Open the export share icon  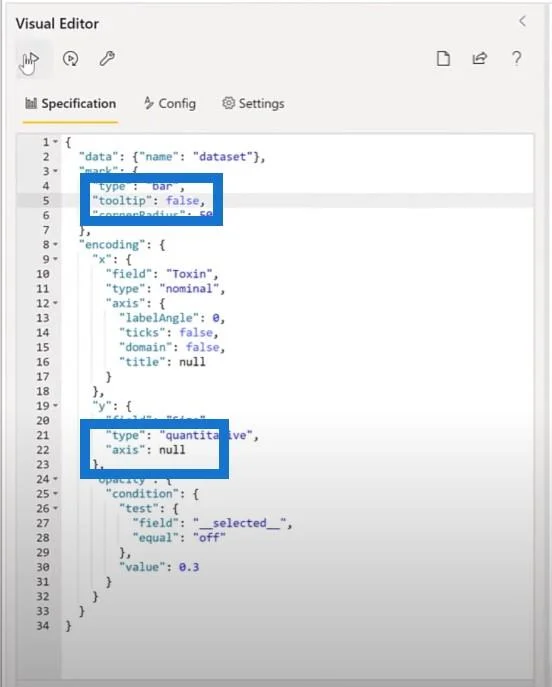click(x=480, y=58)
